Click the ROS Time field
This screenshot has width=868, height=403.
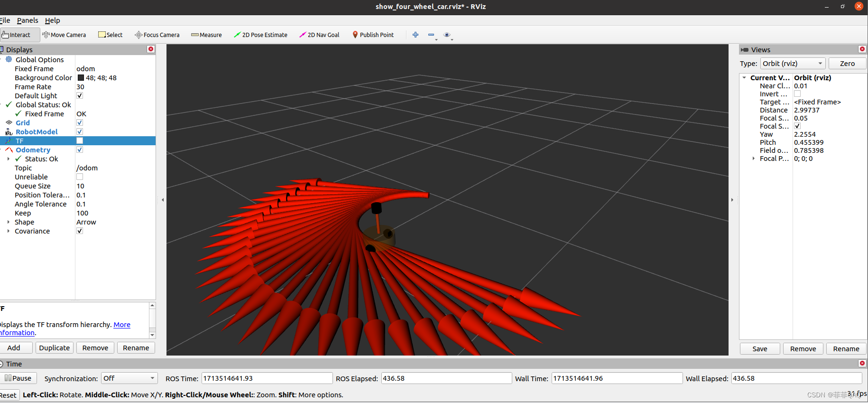point(267,378)
